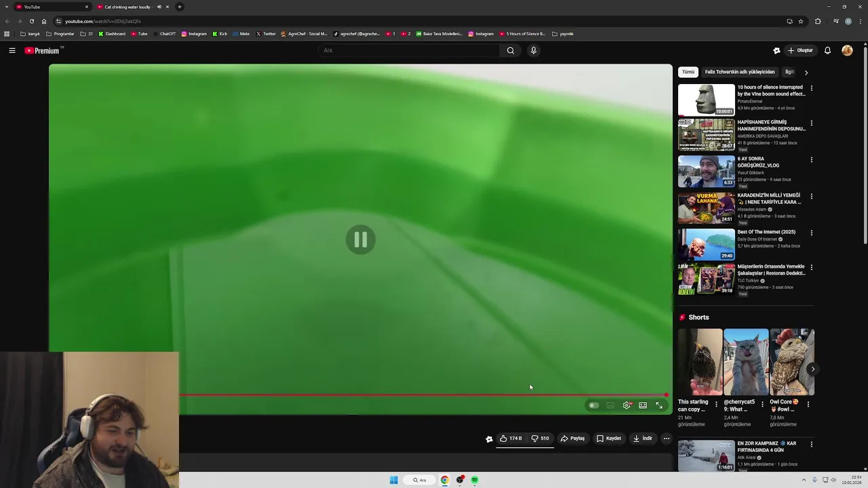
Task: Like the video (174 B)
Action: [x=511, y=439]
